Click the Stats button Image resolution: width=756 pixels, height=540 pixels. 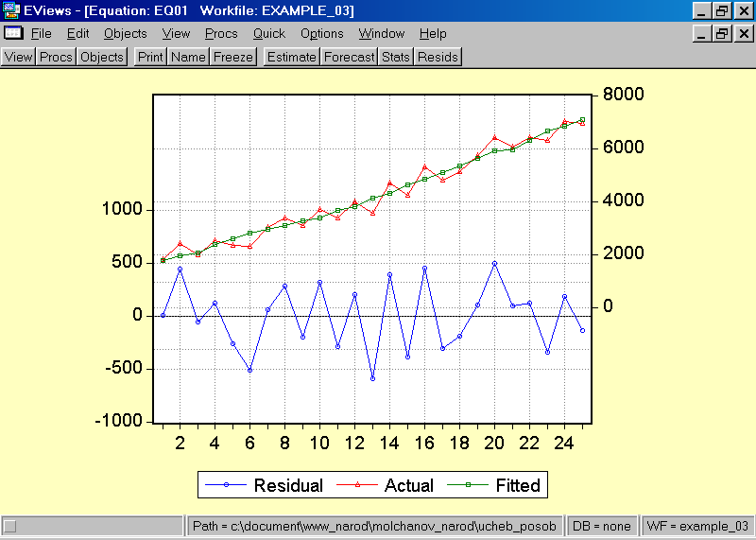(395, 57)
